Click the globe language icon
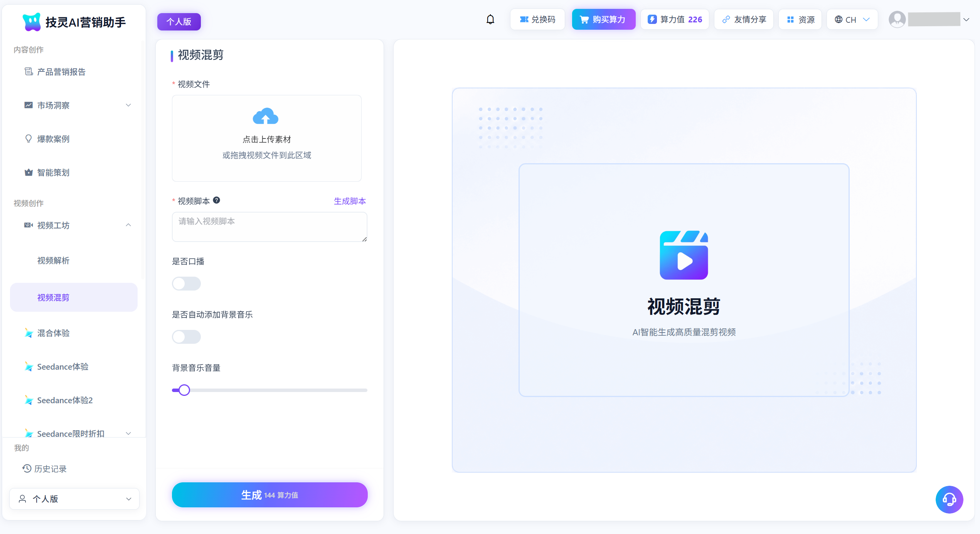The height and width of the screenshot is (534, 980). (839, 20)
